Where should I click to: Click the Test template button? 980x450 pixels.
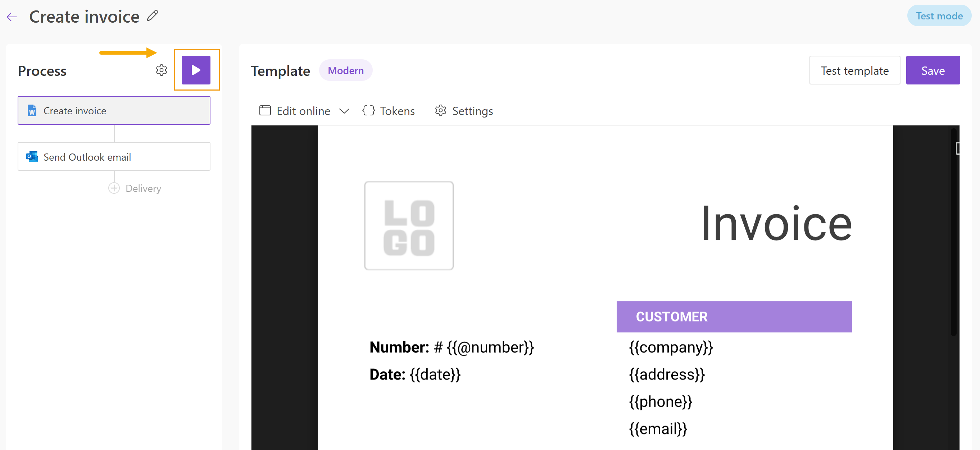tap(854, 70)
